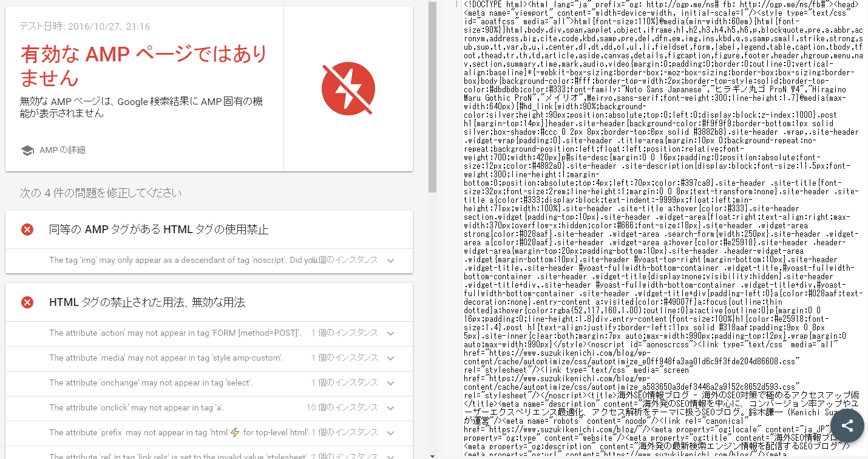Image resolution: width=868 pixels, height=459 pixels.
Task: Click the heading 有効な AMP ページではありません
Action: 144,66
